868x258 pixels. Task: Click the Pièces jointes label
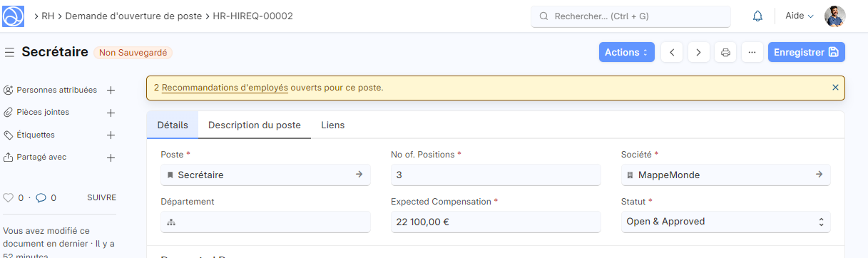(x=43, y=113)
